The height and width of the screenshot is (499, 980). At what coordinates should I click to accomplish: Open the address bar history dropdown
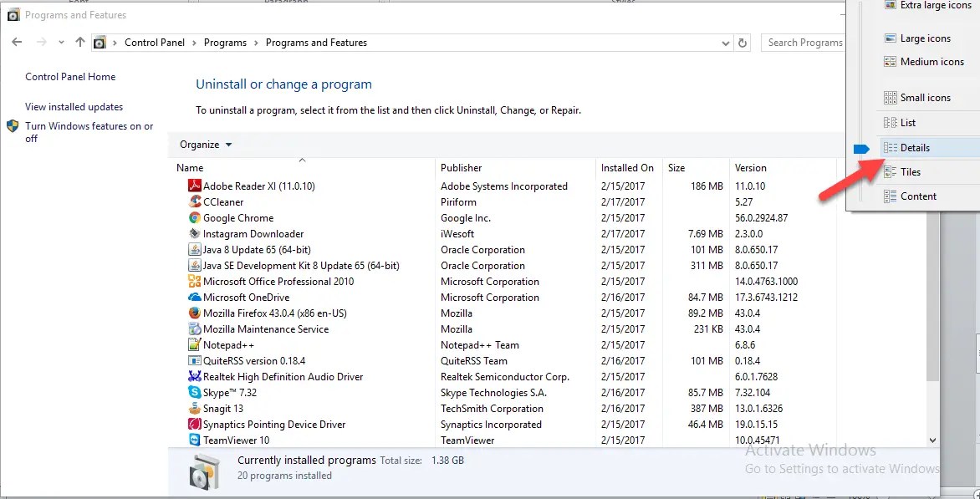(724, 42)
